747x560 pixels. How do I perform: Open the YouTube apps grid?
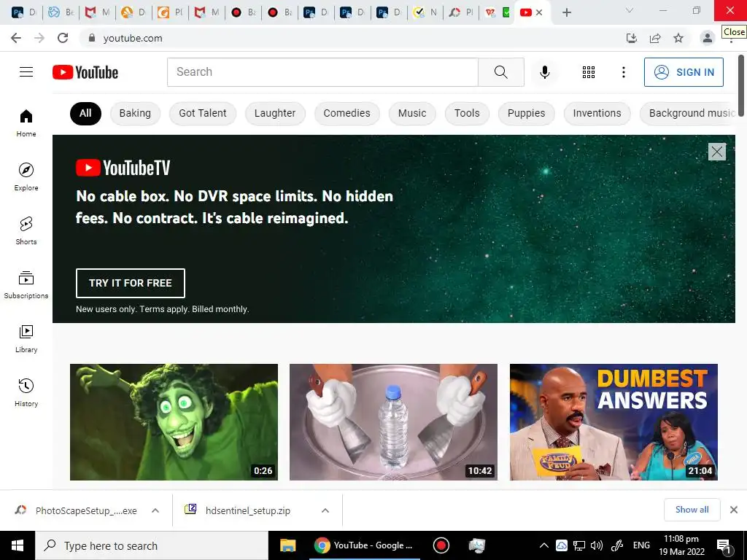coord(589,72)
